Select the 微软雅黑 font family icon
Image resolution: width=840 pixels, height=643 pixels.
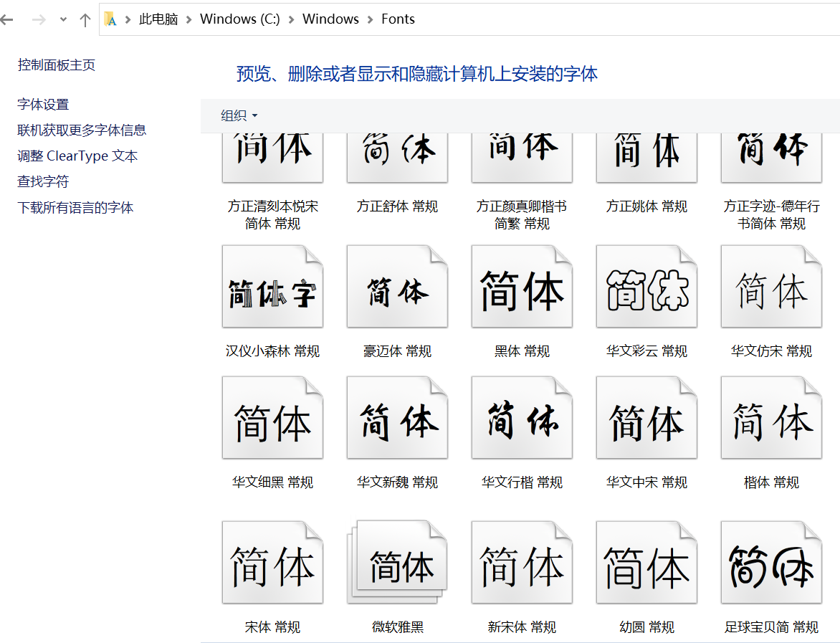[398, 562]
